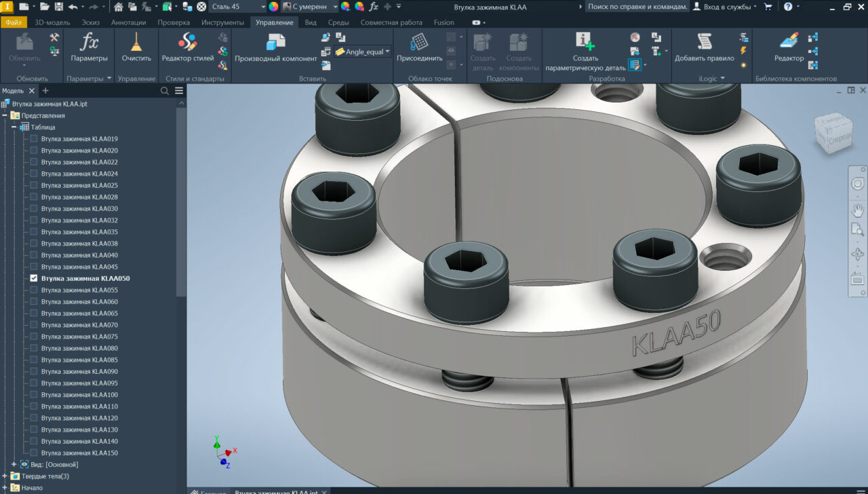Open the Параметры (fx) tool
The height and width of the screenshot is (494, 868).
pos(89,43)
